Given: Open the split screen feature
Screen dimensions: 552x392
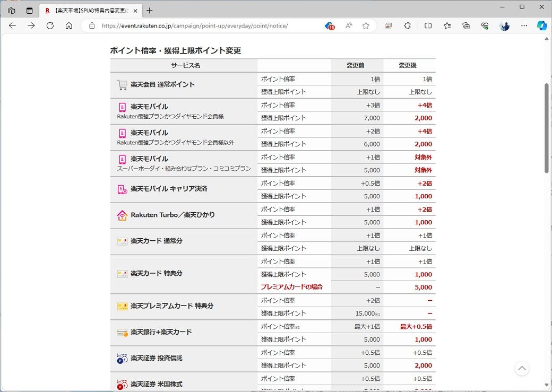Looking at the screenshot, I should [x=428, y=25].
